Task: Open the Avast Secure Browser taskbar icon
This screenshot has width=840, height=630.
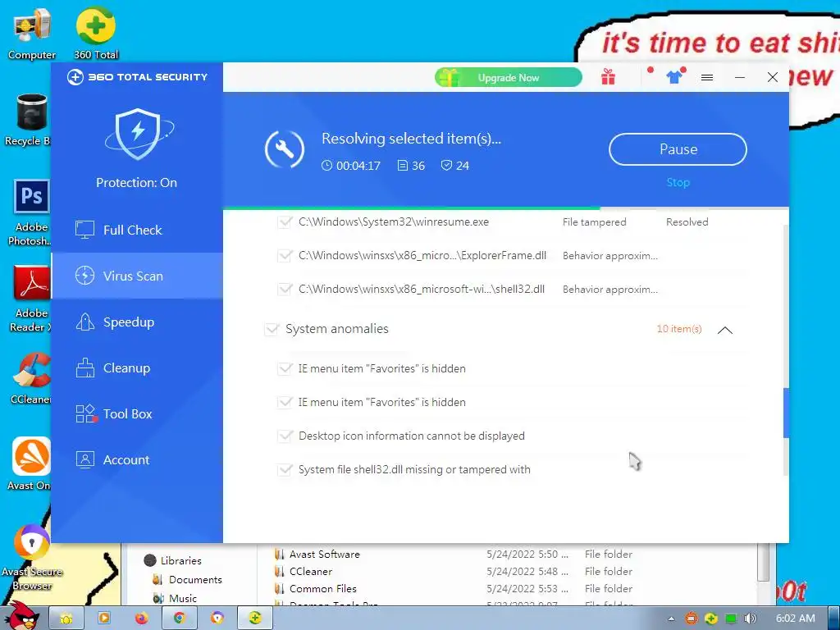Action: pos(217,619)
